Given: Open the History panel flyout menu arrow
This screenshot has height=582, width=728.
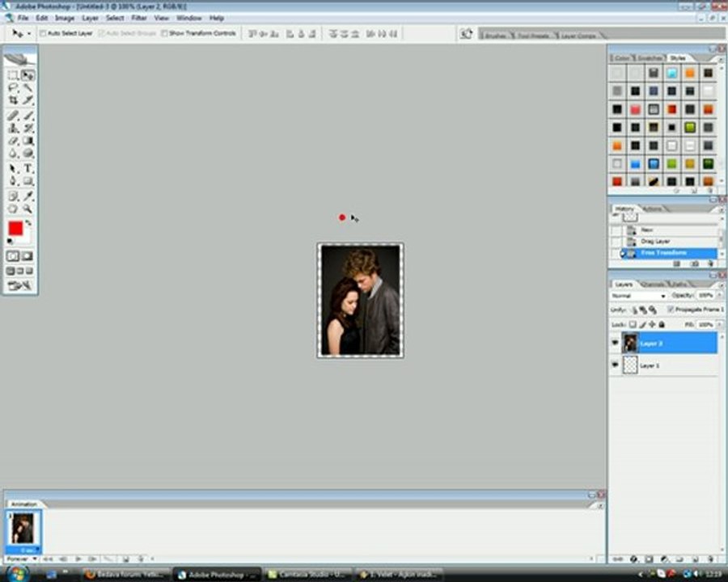Looking at the screenshot, I should [721, 209].
